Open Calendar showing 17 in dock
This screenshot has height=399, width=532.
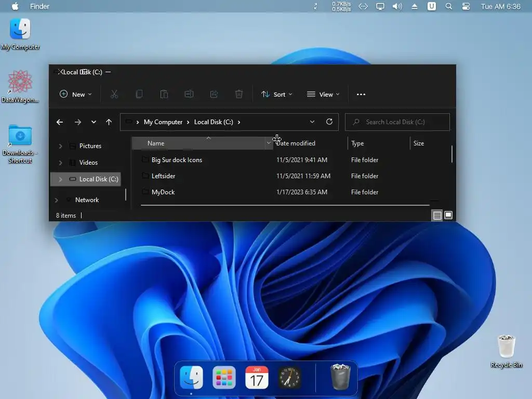pyautogui.click(x=257, y=377)
